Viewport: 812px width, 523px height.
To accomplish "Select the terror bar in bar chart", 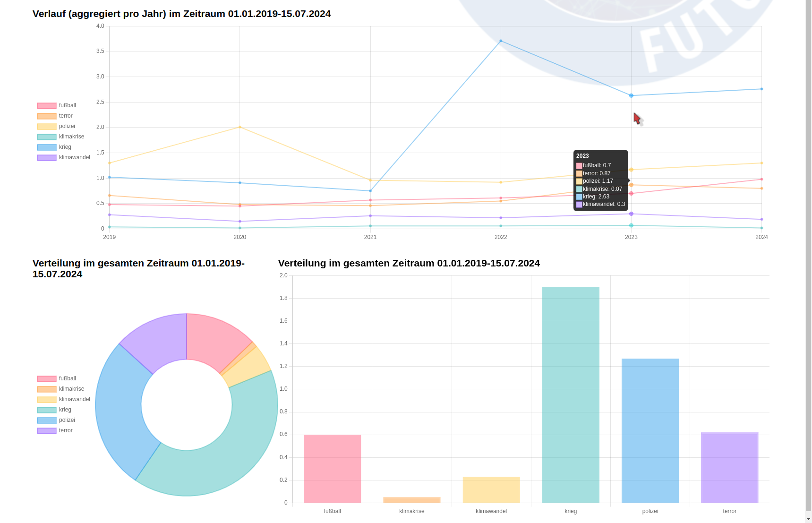I will 729,467.
